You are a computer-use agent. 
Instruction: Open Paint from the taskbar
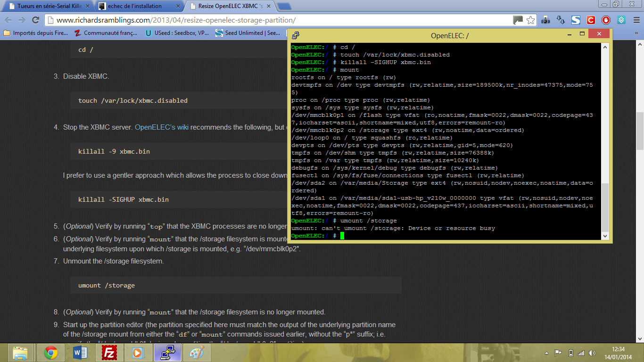tap(196, 353)
